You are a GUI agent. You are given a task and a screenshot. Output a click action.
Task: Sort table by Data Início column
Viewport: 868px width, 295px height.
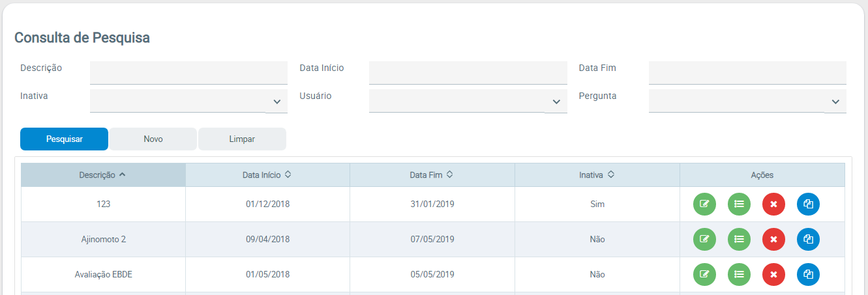(267, 175)
